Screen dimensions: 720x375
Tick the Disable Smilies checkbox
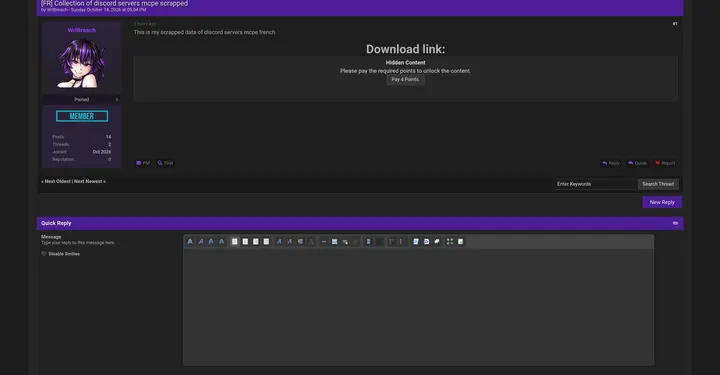44,254
